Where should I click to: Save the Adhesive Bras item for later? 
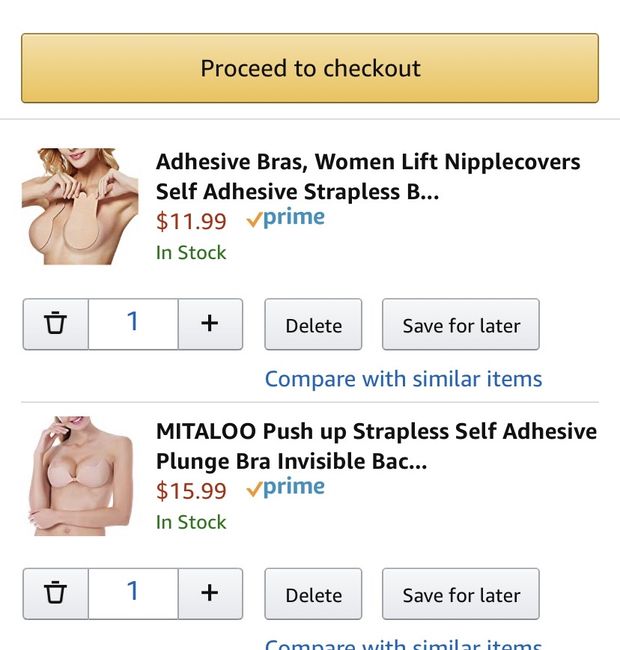[461, 325]
